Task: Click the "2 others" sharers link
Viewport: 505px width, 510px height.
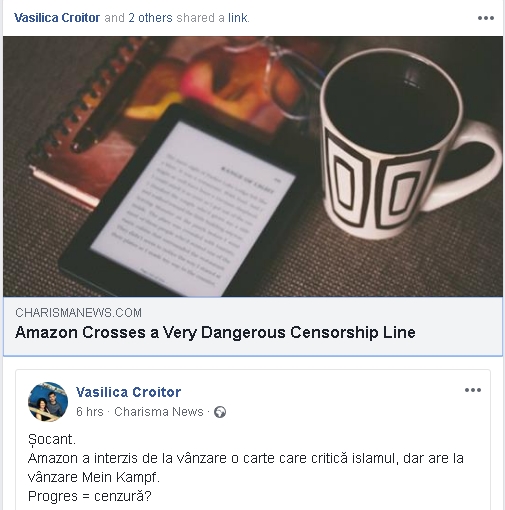Action: tap(150, 18)
